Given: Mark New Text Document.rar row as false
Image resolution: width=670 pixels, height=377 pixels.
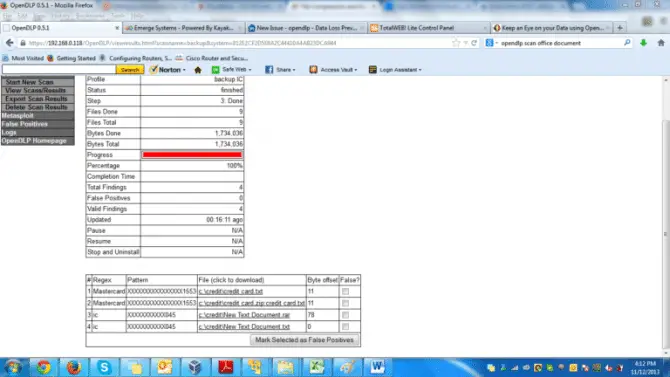Looking at the screenshot, I should point(345,315).
